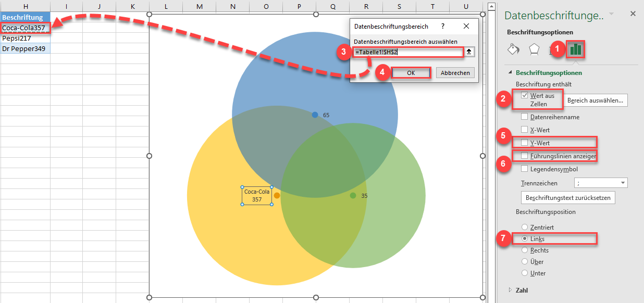Select the 65 data label
Viewport: 644px width, 303px height.
(326, 115)
